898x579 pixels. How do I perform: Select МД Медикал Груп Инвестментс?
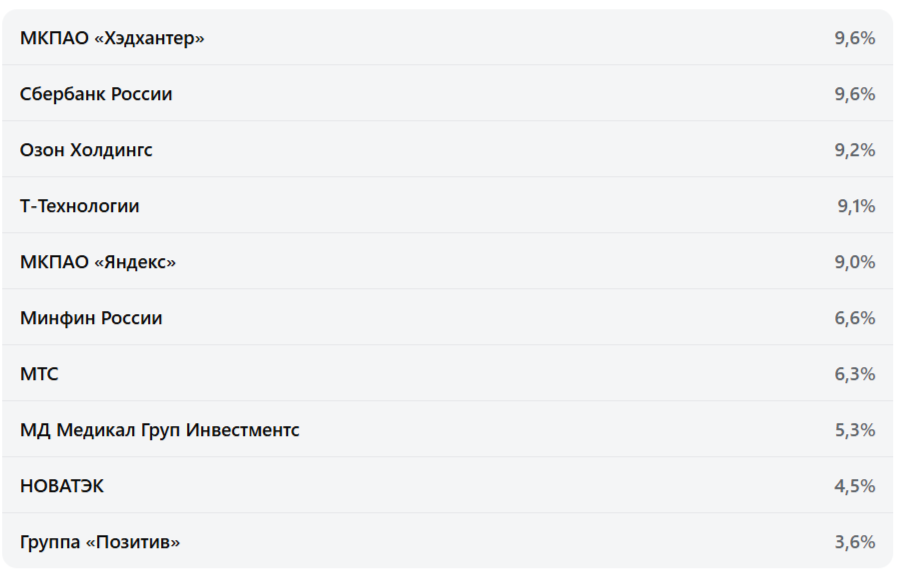pyautogui.click(x=160, y=430)
